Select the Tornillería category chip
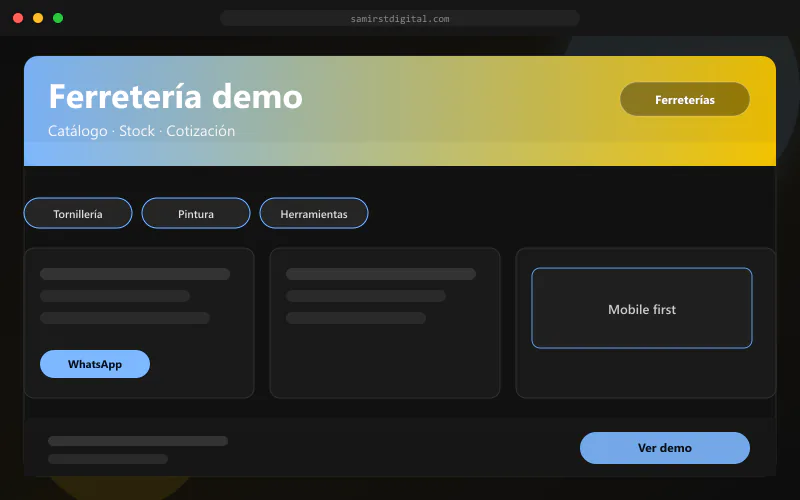Viewport: 800px width, 500px height. (78, 213)
